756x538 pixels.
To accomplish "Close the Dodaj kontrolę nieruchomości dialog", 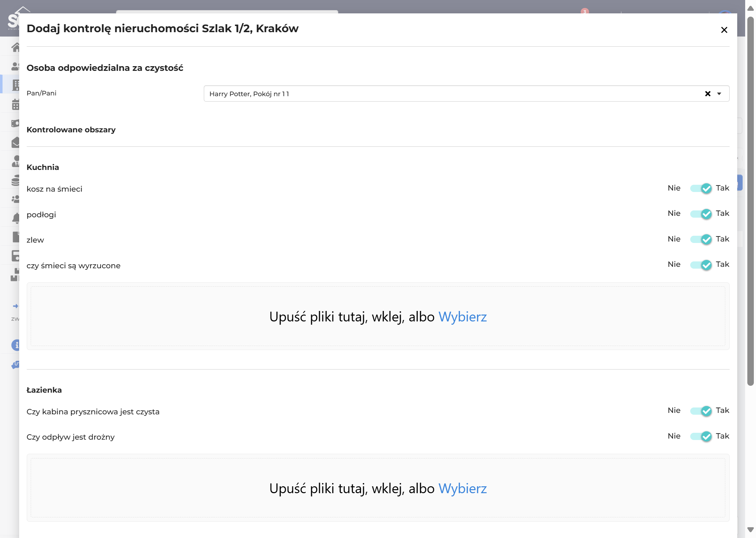I will coord(724,30).
